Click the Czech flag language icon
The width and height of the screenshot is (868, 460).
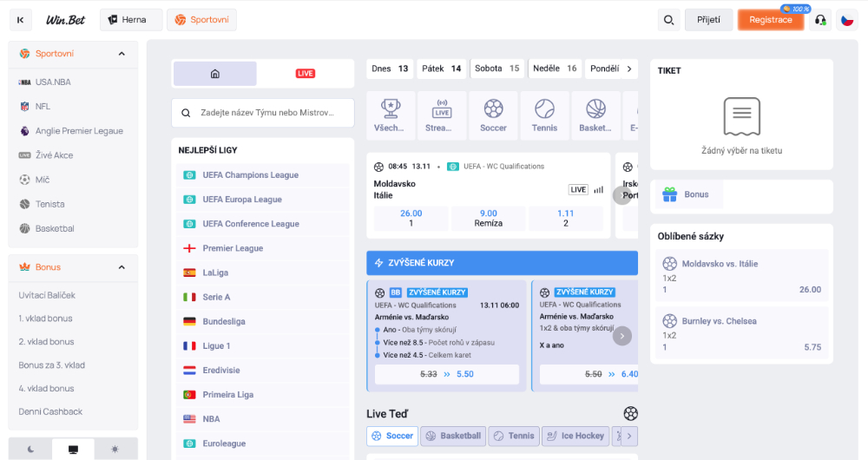coord(847,20)
